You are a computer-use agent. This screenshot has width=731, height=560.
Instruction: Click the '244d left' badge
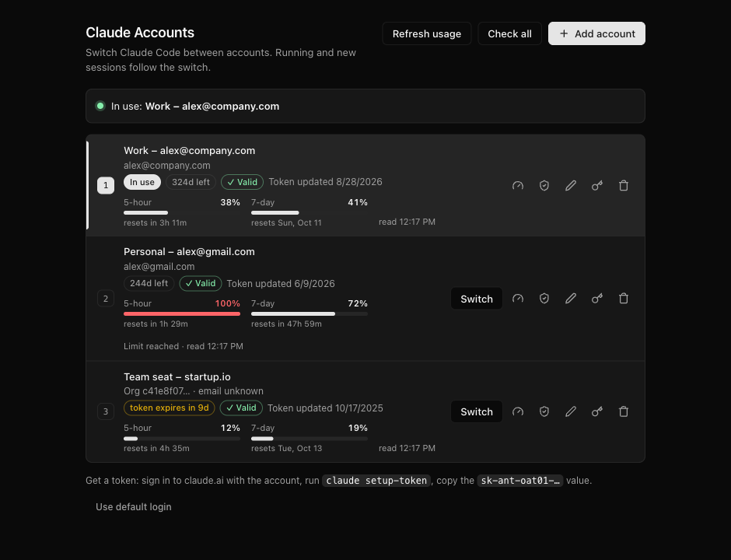[x=149, y=283]
